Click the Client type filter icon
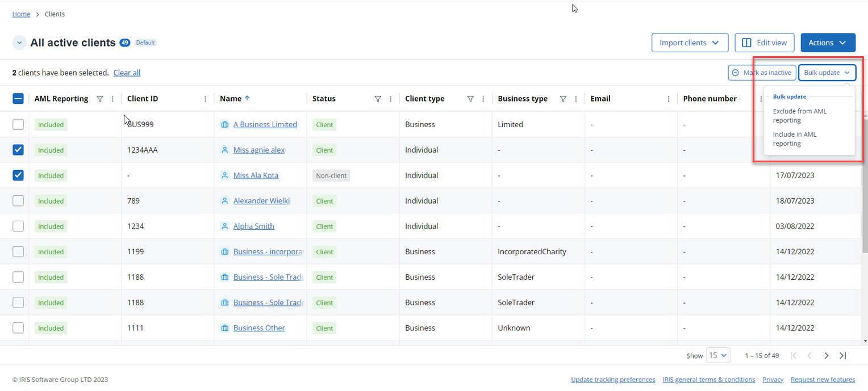The width and height of the screenshot is (868, 391). click(470, 99)
